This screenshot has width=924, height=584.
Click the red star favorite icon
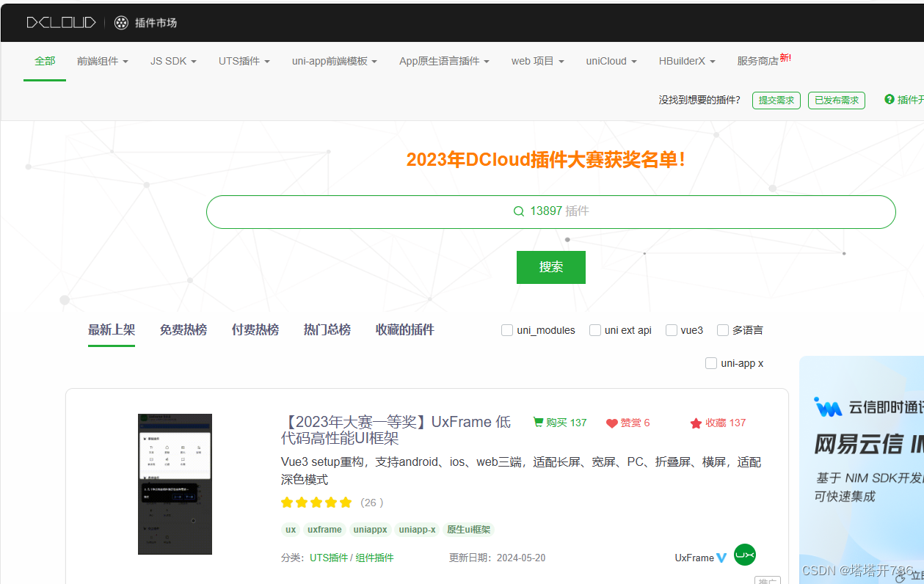696,423
